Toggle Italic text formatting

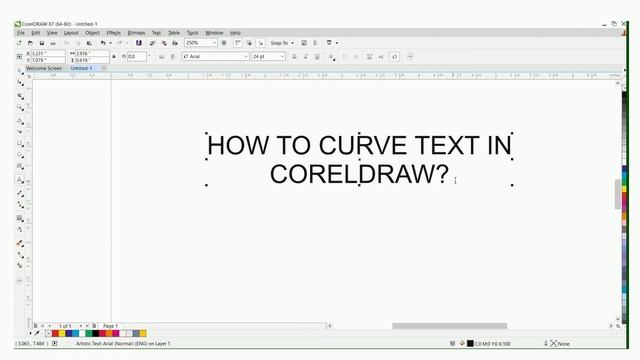coord(305,57)
